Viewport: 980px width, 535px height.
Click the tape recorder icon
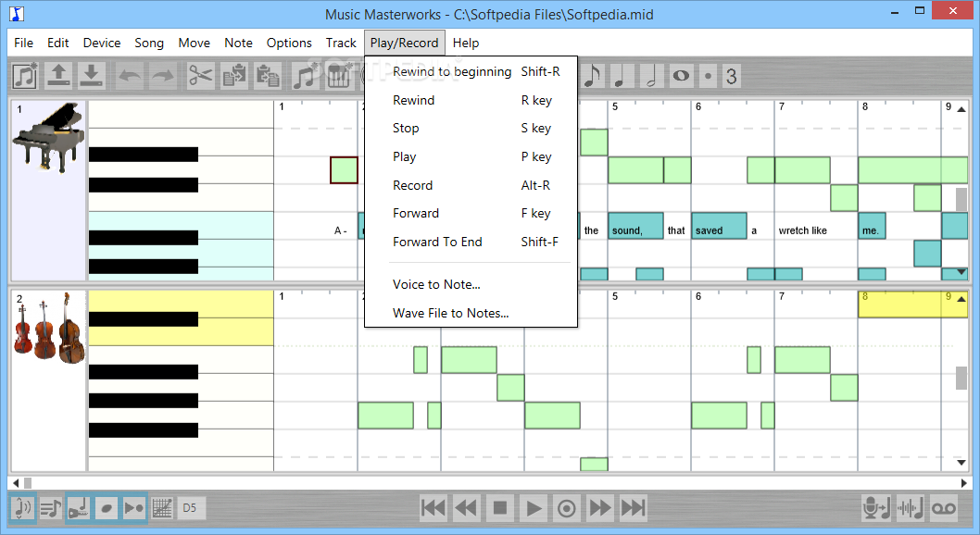[x=943, y=508]
